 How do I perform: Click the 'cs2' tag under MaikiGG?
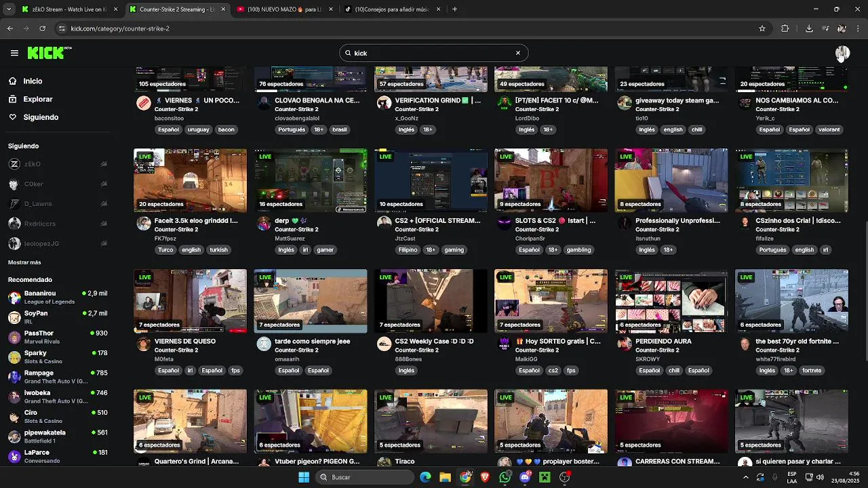point(553,371)
